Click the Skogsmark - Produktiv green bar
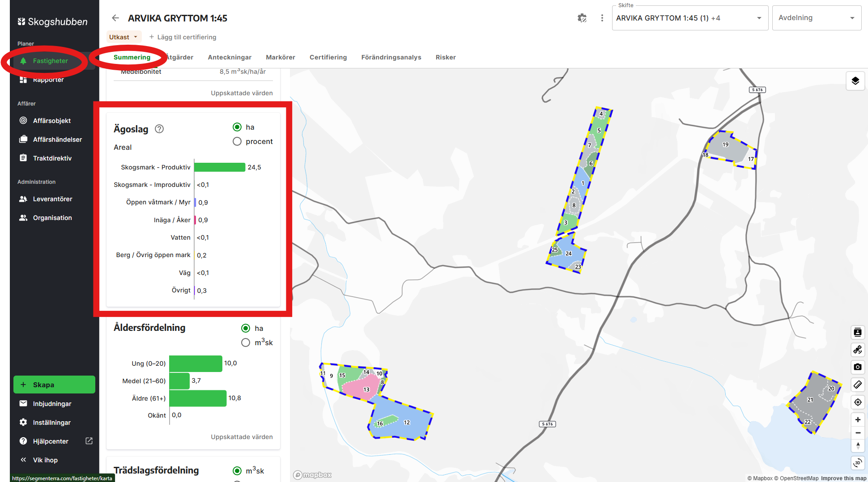Viewport: 868px width, 482px height. pyautogui.click(x=220, y=167)
